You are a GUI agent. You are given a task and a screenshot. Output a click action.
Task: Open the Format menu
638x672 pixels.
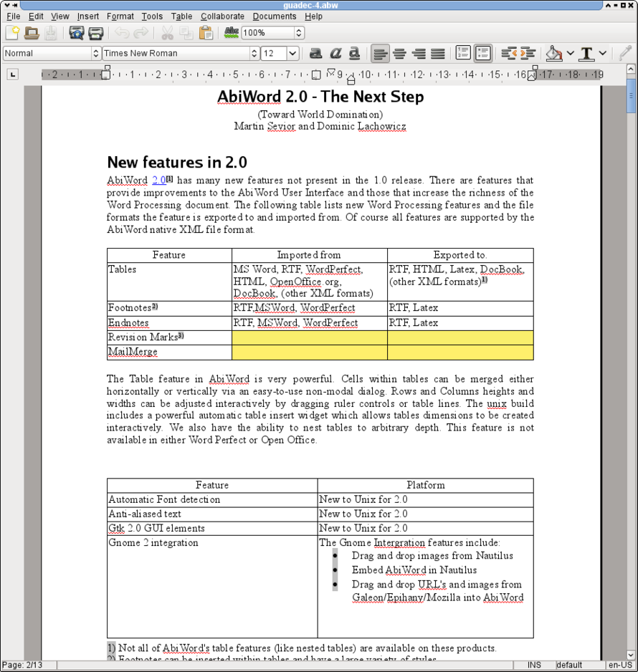tap(120, 16)
